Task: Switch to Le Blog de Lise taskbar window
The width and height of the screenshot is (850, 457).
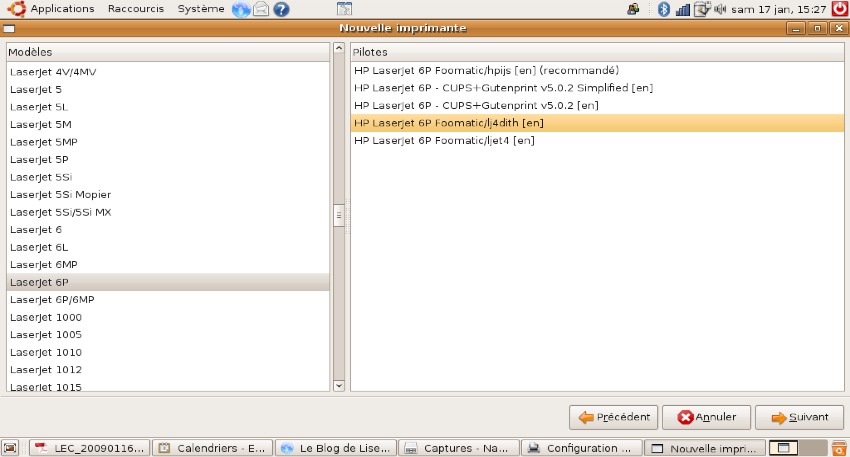Action: pyautogui.click(x=335, y=448)
